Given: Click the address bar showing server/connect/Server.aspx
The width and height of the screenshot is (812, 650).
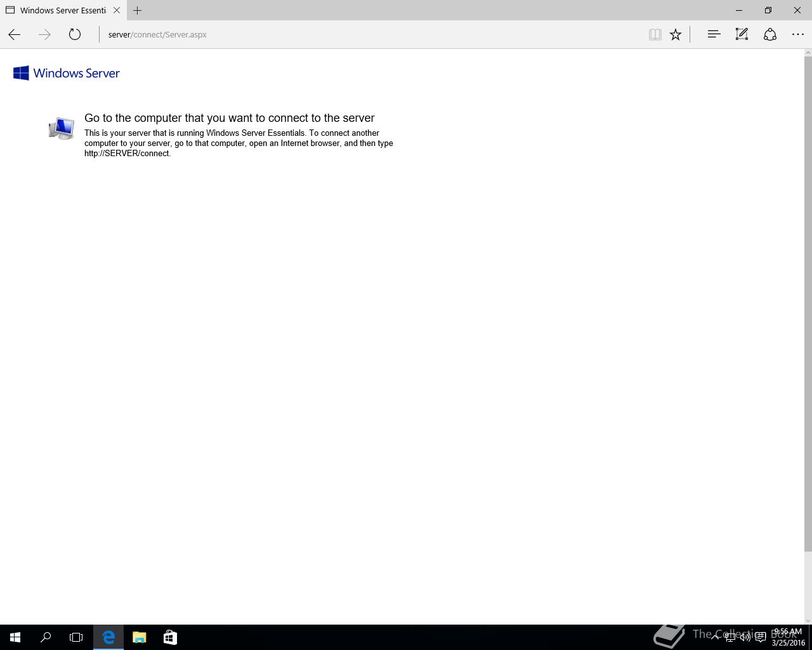Looking at the screenshot, I should (x=371, y=34).
